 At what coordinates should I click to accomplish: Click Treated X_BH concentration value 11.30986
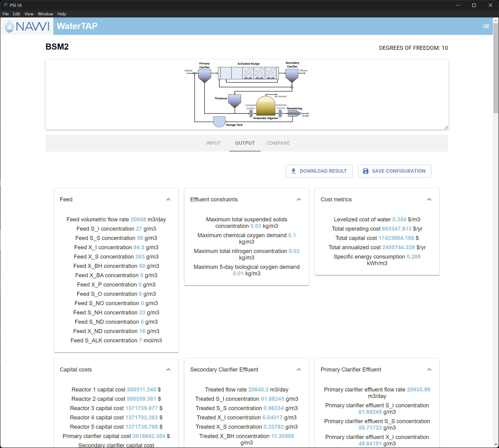click(x=283, y=436)
